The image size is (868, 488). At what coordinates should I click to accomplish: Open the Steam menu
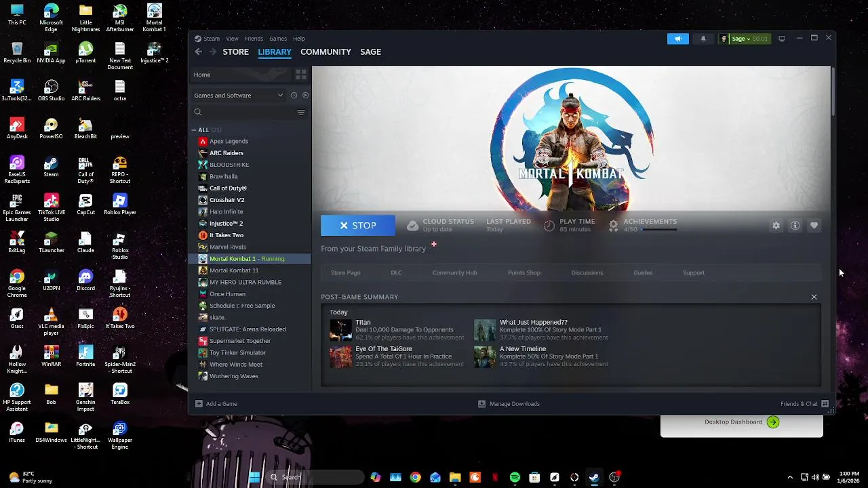tap(212, 39)
